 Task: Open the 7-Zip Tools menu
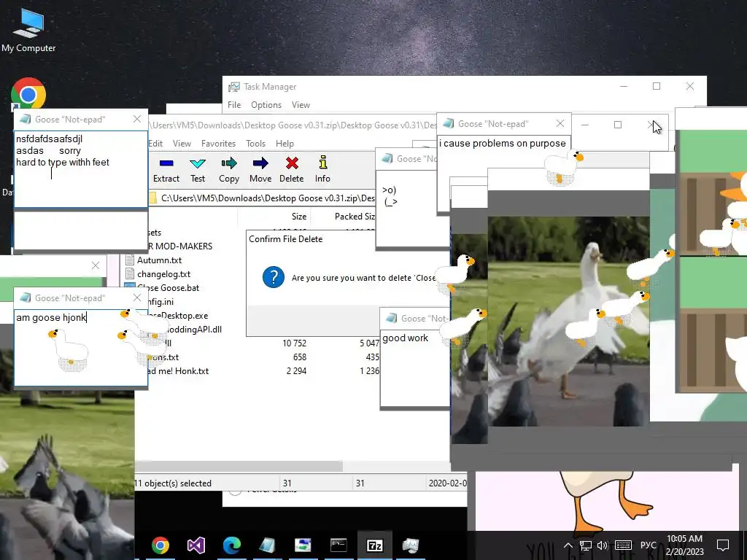(x=255, y=144)
